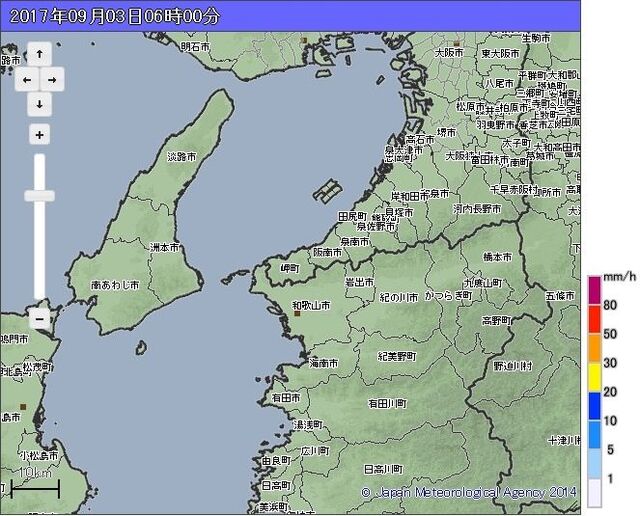The height and width of the screenshot is (516, 640).
Task: Click the 八尾市 label
Action: (x=500, y=83)
